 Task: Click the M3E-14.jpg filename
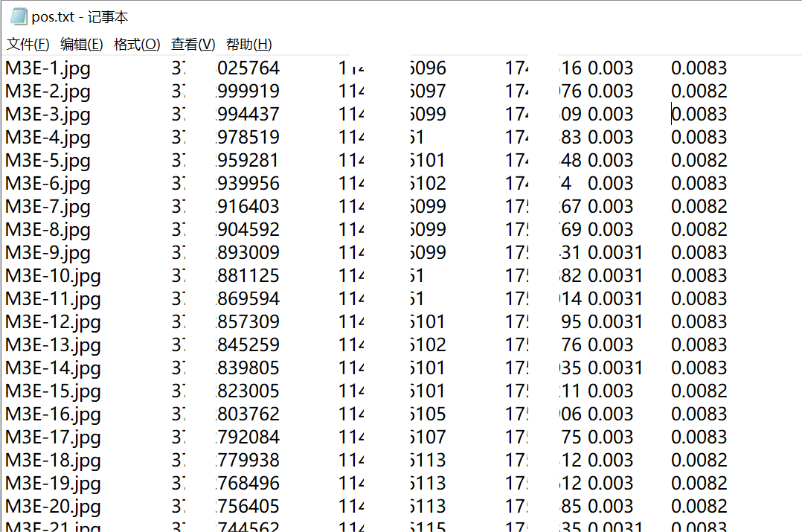pos(53,368)
